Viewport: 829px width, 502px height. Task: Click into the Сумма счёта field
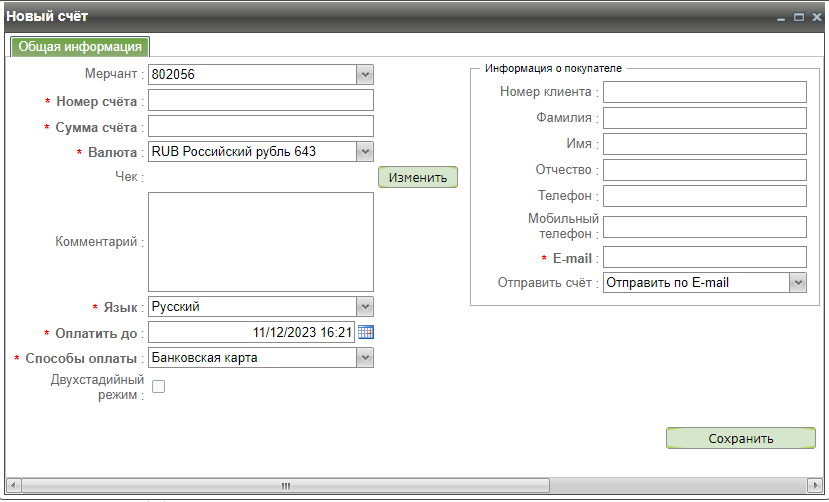pyautogui.click(x=261, y=126)
